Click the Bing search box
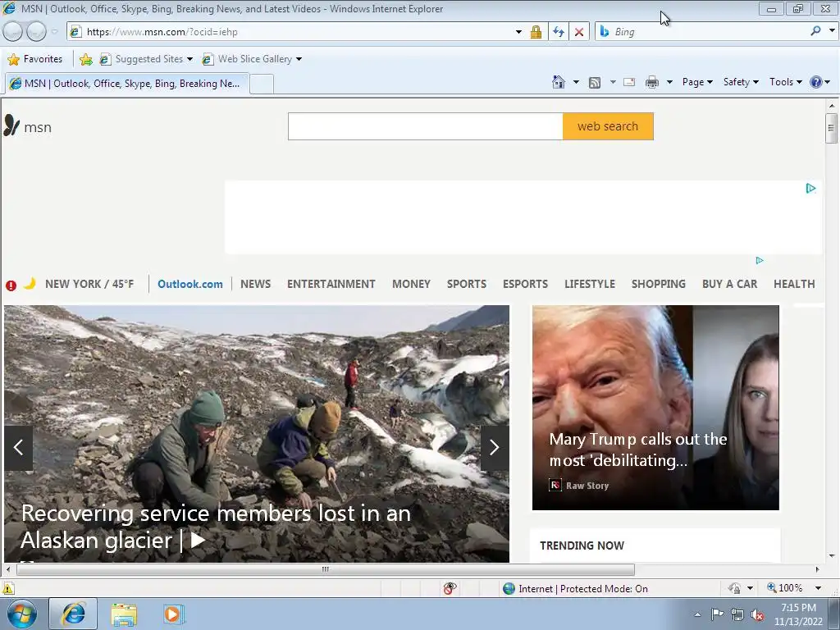The image size is (840, 630). (x=709, y=32)
